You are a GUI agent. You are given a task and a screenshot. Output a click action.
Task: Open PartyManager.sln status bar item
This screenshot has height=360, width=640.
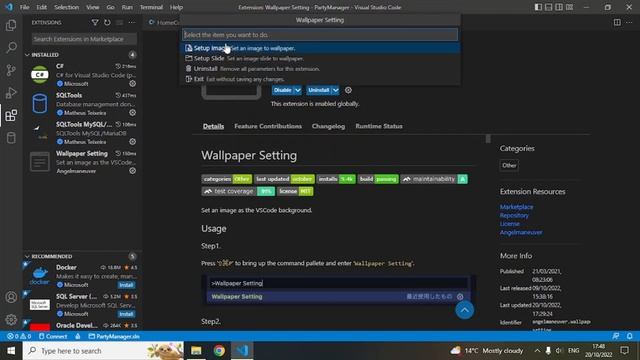pyautogui.click(x=114, y=336)
